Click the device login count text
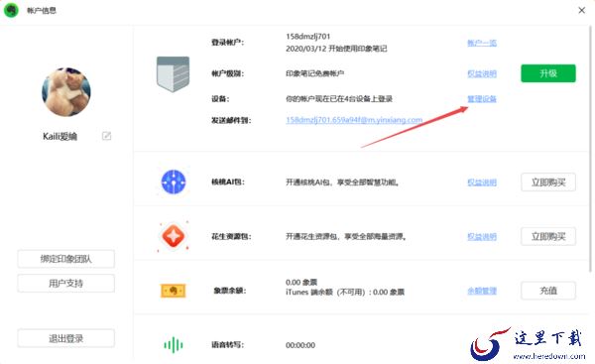 click(339, 98)
